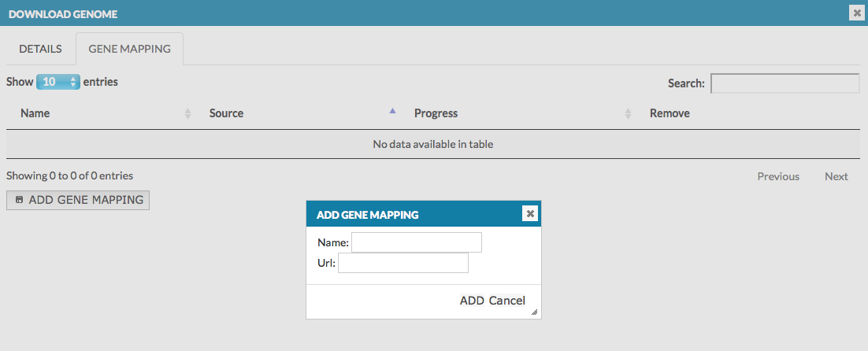The width and height of the screenshot is (868, 351).
Task: Focus the table Search field
Action: click(x=785, y=83)
